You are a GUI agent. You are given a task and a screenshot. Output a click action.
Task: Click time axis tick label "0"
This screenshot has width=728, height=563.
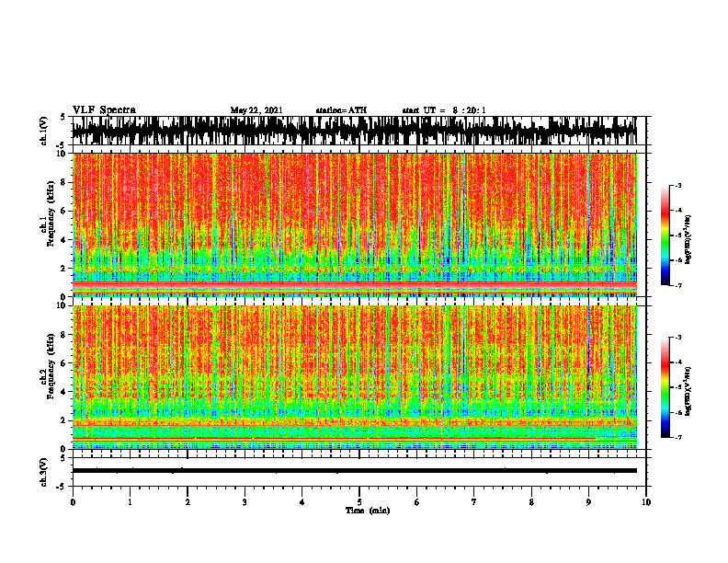click(73, 502)
